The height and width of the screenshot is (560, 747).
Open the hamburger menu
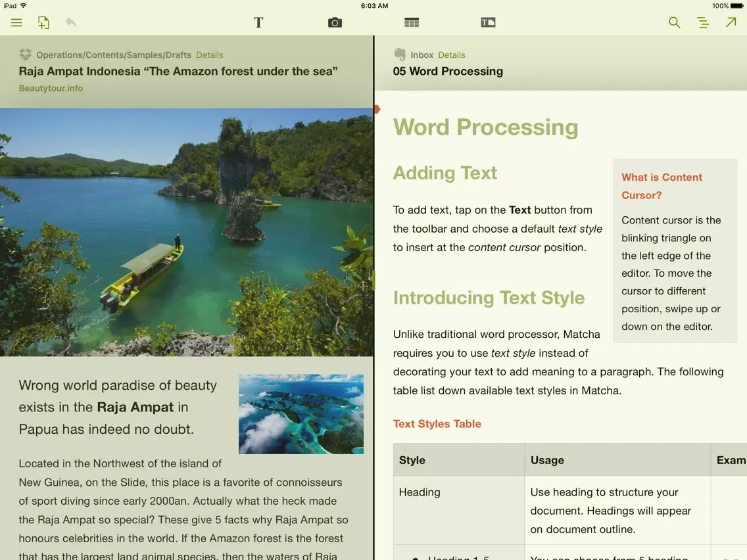(16, 22)
